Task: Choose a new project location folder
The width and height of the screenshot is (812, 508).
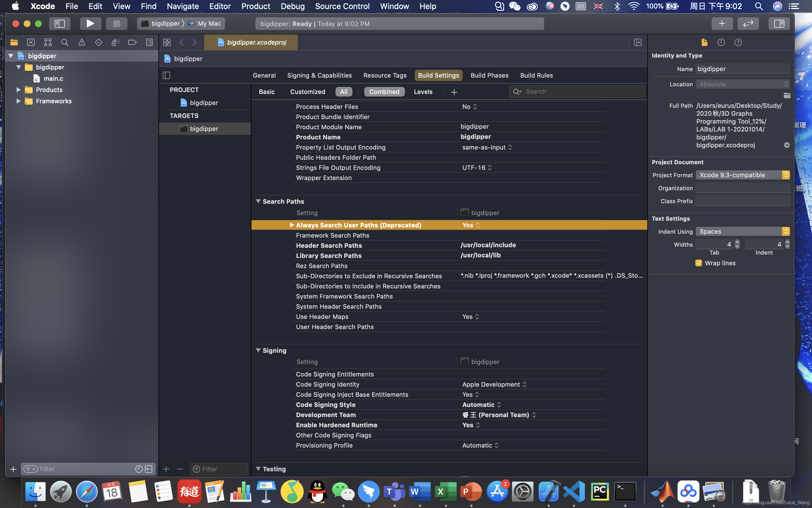Action: [x=787, y=95]
